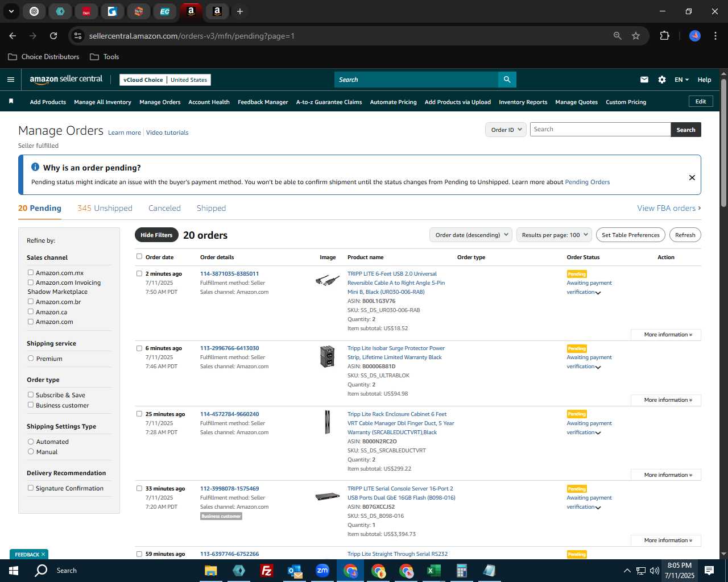Screen dimensions: 728x582
Task: Click the Amazon Seller Central logo
Action: pos(66,80)
